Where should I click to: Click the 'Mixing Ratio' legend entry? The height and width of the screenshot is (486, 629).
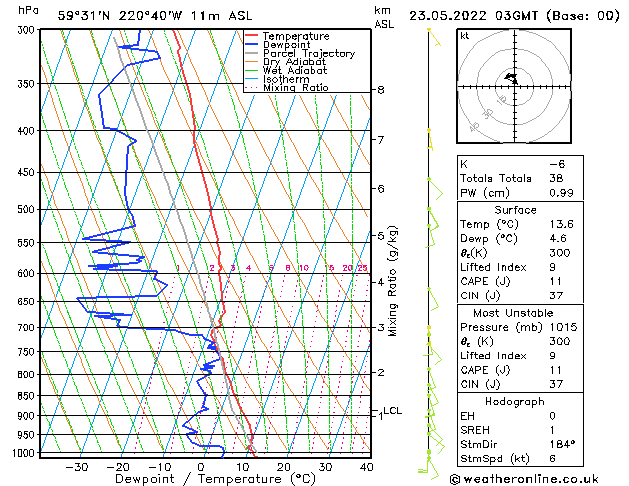tap(296, 87)
